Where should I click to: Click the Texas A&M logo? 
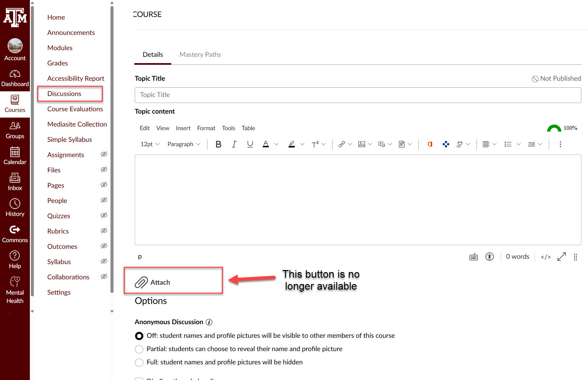pyautogui.click(x=15, y=17)
